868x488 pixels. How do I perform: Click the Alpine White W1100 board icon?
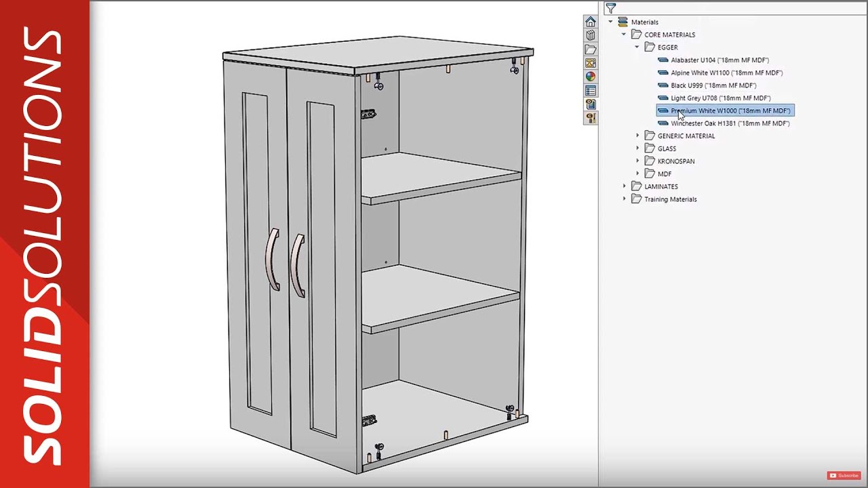tap(663, 73)
